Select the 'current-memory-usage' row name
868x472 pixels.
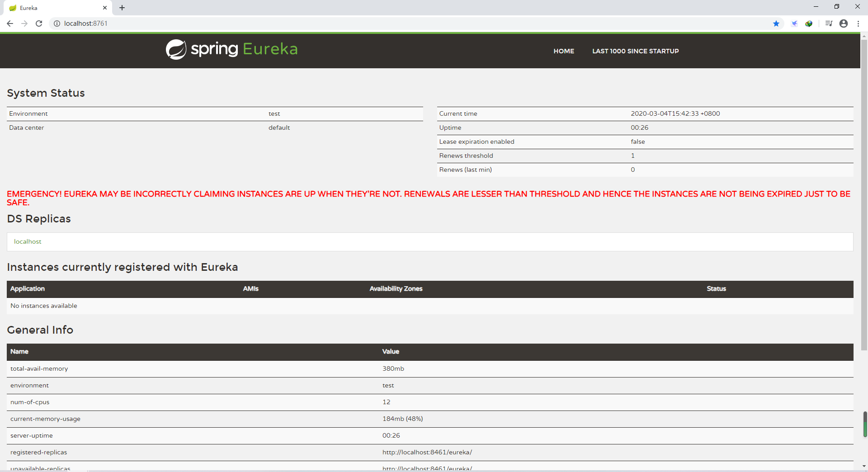coord(45,419)
